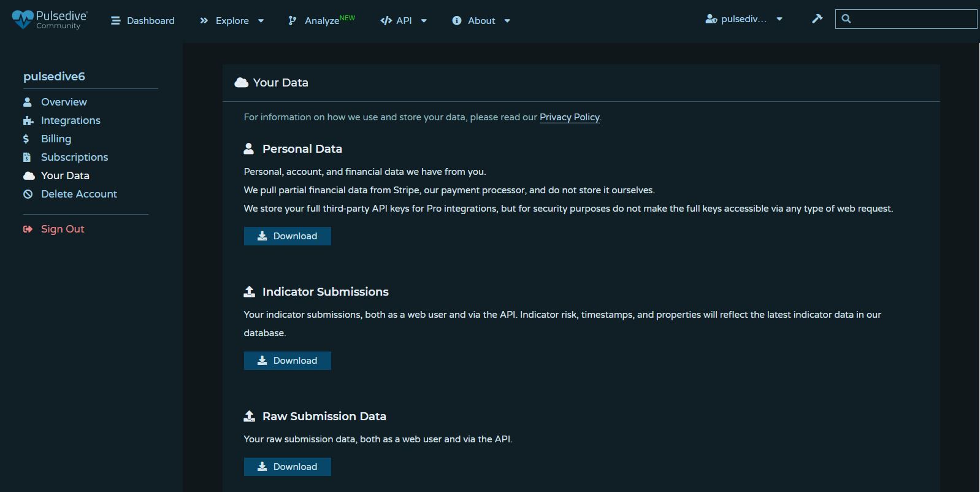Expand the Explore dropdown arrow
The width and height of the screenshot is (980, 492).
coord(261,21)
